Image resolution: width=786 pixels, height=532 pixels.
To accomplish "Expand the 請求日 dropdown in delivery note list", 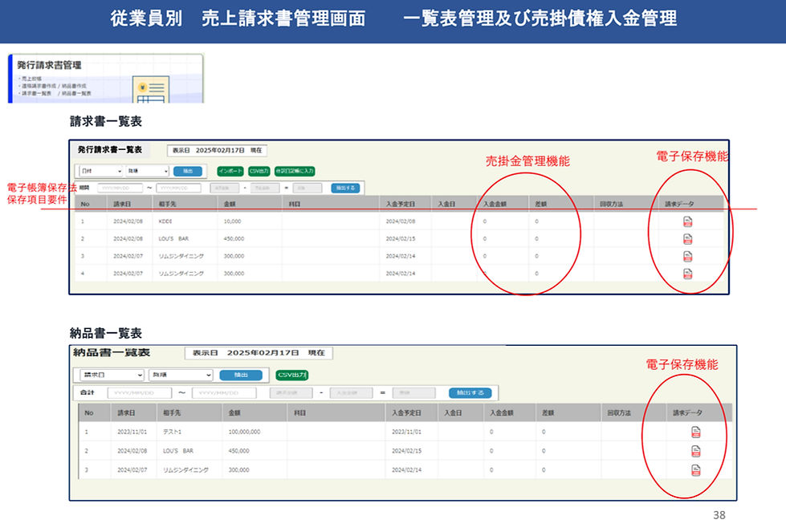I will (x=112, y=375).
